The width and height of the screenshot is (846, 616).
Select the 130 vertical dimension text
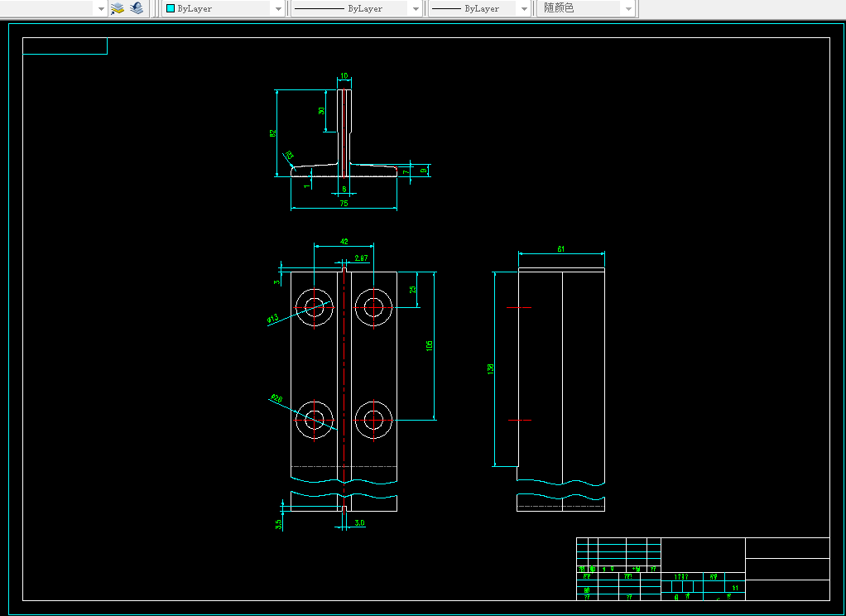(x=491, y=368)
